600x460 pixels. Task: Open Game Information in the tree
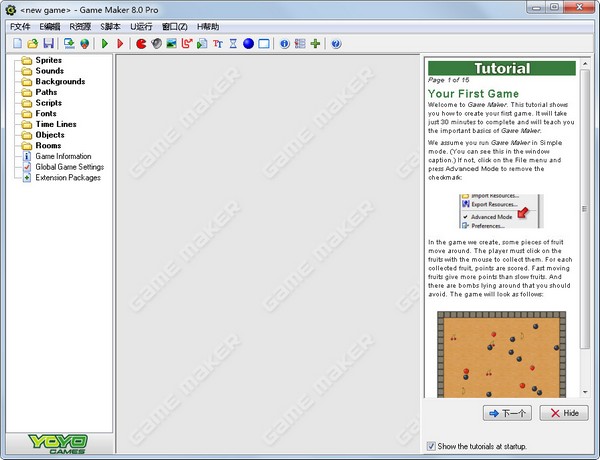coord(63,156)
